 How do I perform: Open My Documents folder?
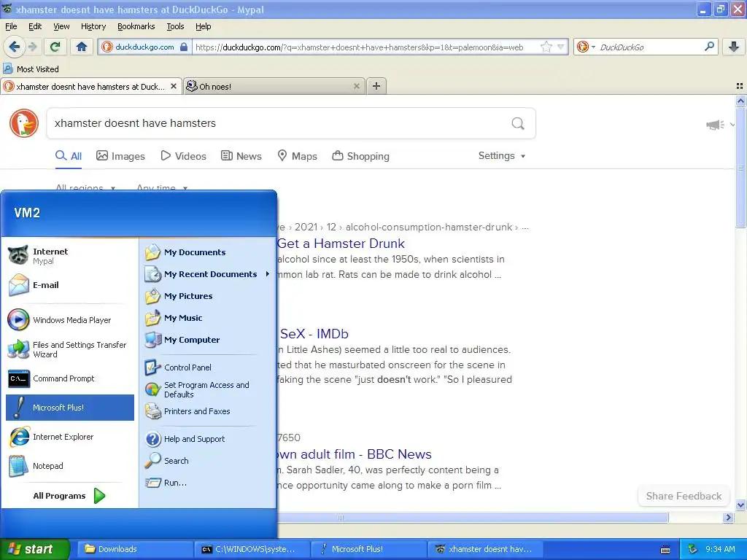[207, 252]
